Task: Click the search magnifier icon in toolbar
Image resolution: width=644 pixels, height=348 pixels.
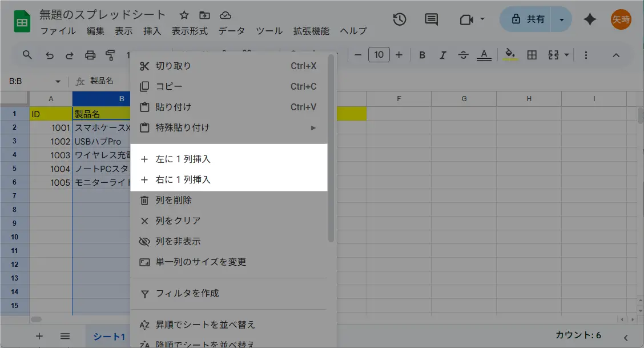Action: [27, 55]
